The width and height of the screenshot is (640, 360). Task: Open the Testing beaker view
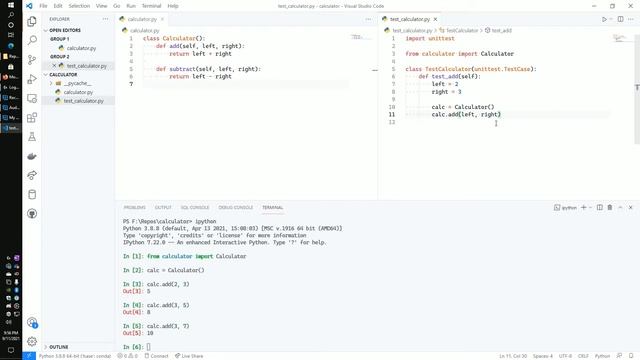click(32, 137)
